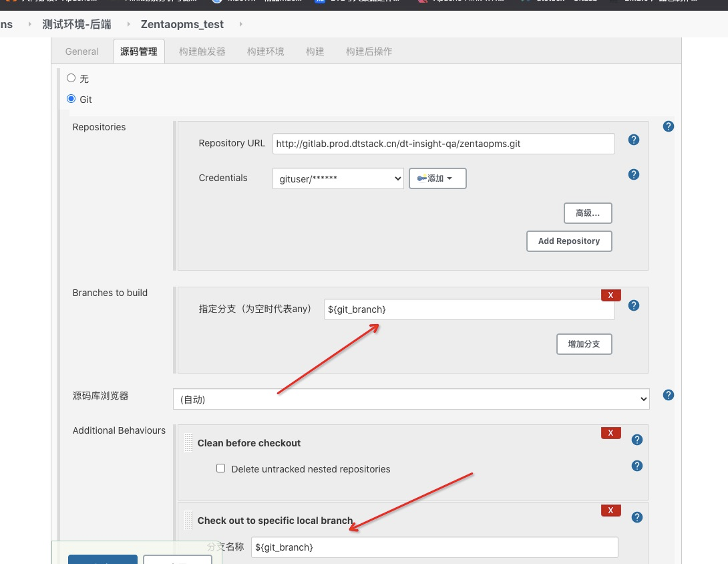This screenshot has width=728, height=564.
Task: Switch to the 构建后操作 tab
Action: [x=369, y=51]
